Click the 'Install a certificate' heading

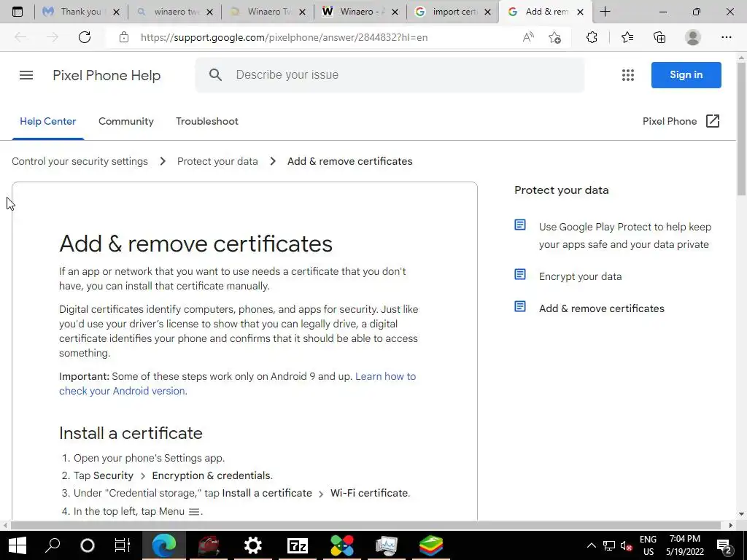pyautogui.click(x=131, y=433)
